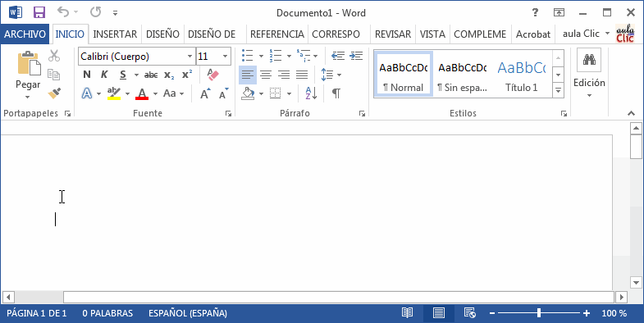This screenshot has width=644, height=323.
Task: Click the Clear Formatting eraser icon
Action: pyautogui.click(x=213, y=75)
